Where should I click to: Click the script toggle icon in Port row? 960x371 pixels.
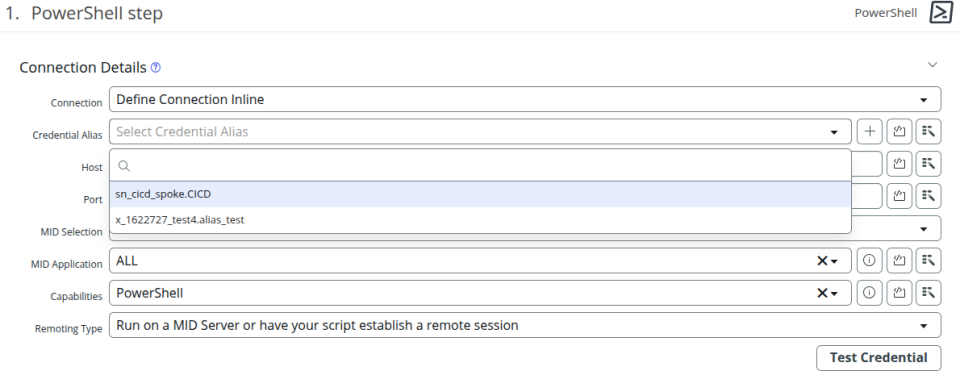(x=899, y=196)
